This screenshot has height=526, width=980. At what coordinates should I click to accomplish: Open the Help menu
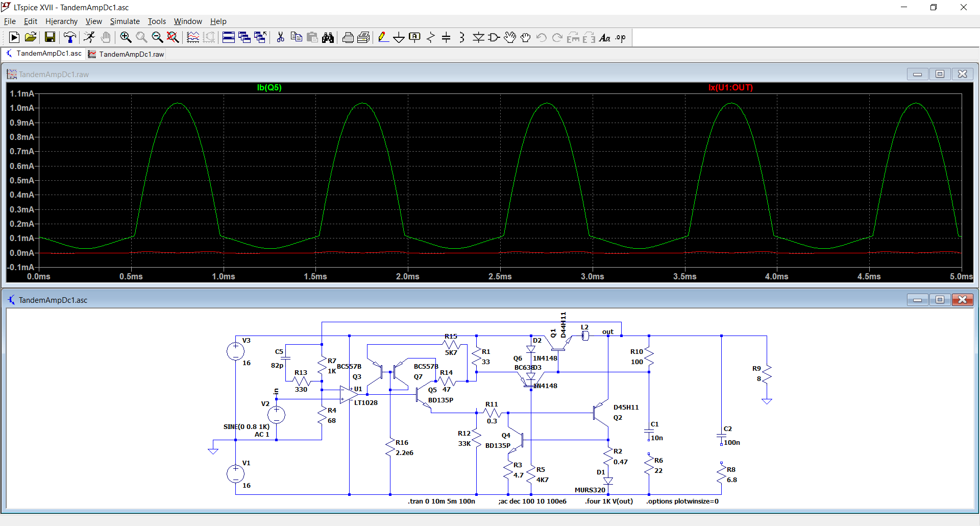coord(218,21)
